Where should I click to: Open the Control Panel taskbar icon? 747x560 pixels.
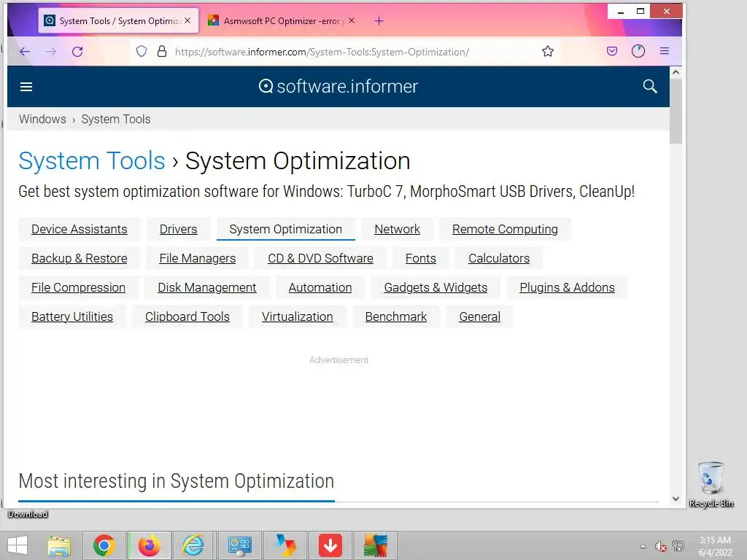(x=239, y=545)
